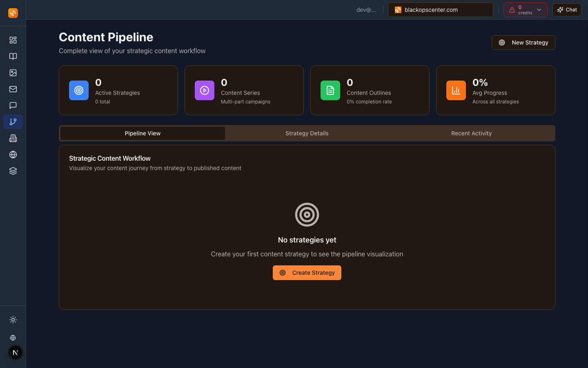Open the Recent Activity tab
Screen dimensions: 588x368
click(471, 133)
